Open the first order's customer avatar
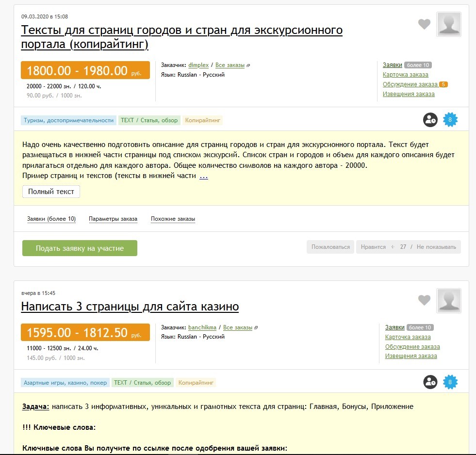The image size is (476, 455). coord(449,24)
